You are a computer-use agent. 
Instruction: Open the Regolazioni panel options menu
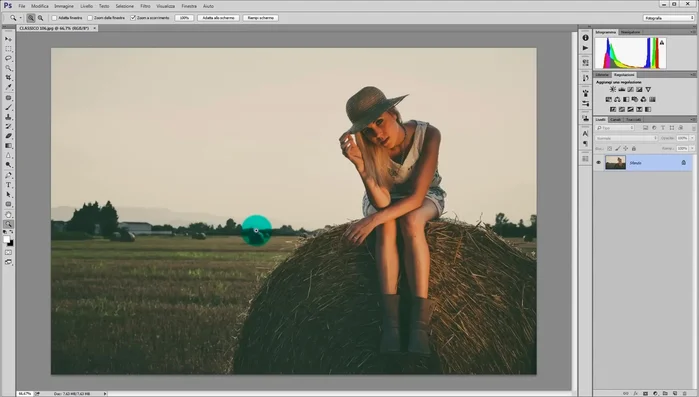[x=692, y=75]
